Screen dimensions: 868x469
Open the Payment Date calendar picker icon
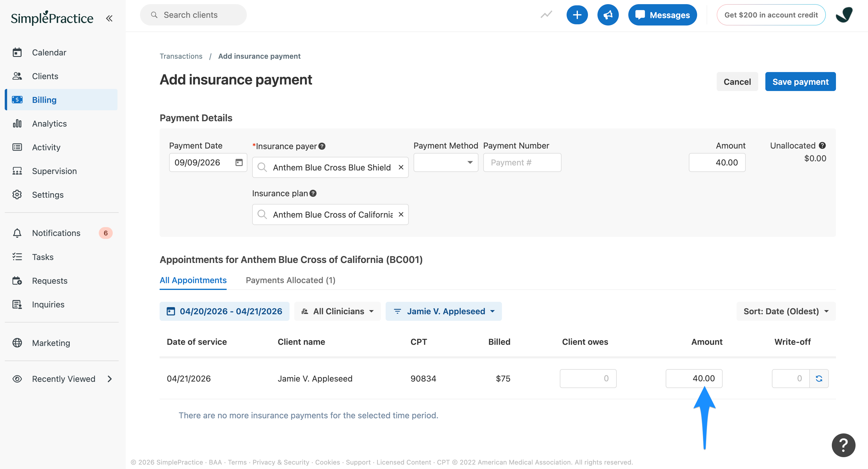point(239,163)
